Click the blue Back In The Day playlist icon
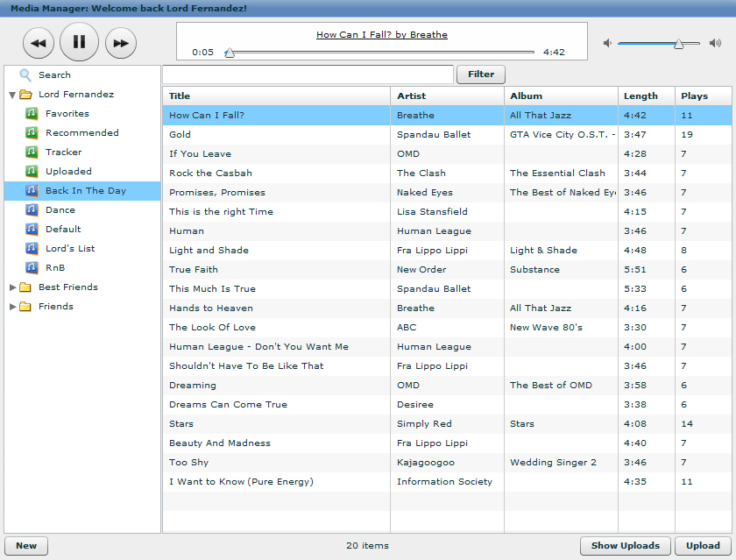Viewport: 736px width, 560px height. pos(32,190)
